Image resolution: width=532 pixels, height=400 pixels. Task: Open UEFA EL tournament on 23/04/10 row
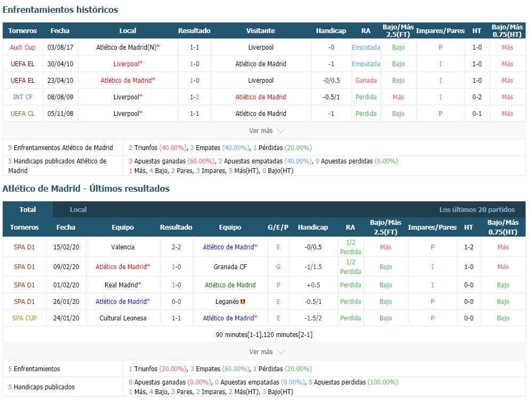point(23,81)
